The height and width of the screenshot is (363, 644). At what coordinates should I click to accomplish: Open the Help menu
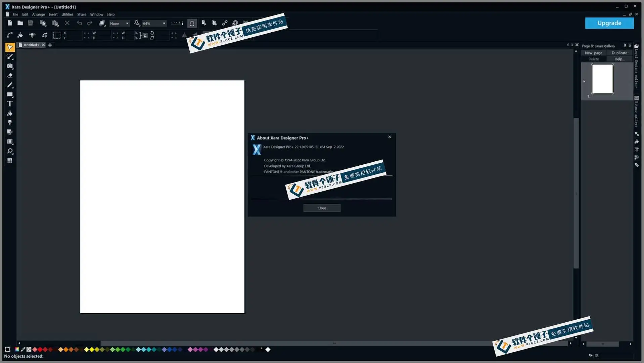point(111,14)
